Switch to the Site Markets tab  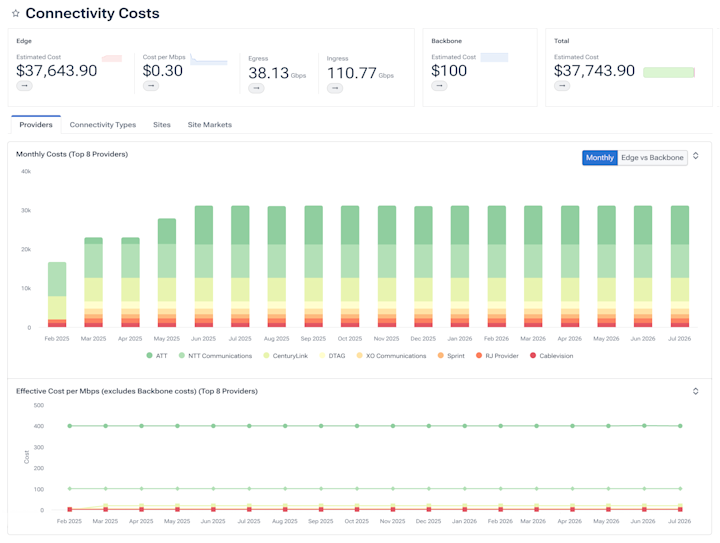pos(209,125)
